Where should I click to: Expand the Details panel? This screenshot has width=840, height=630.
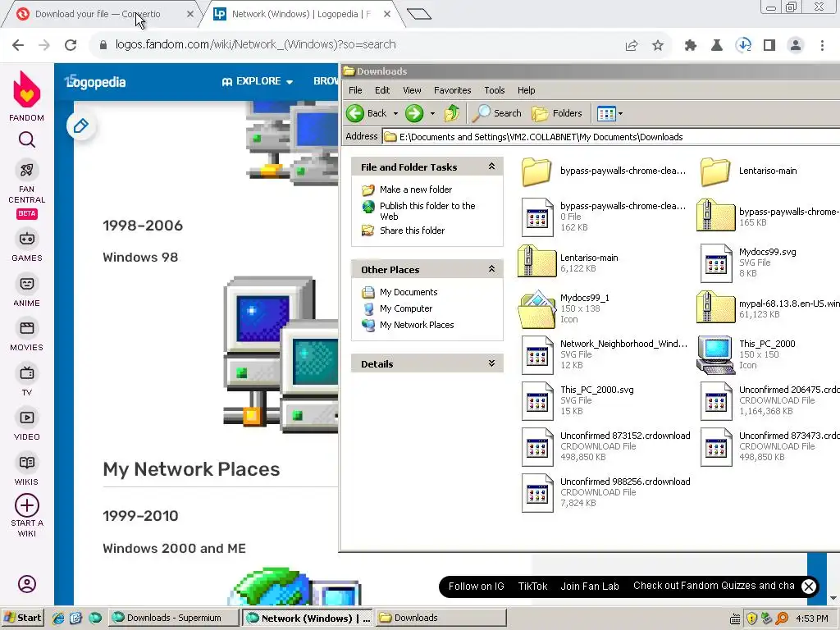coord(491,363)
